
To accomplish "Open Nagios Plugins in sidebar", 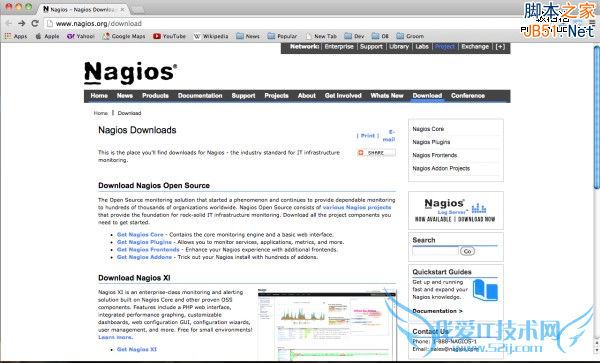I will point(431,142).
